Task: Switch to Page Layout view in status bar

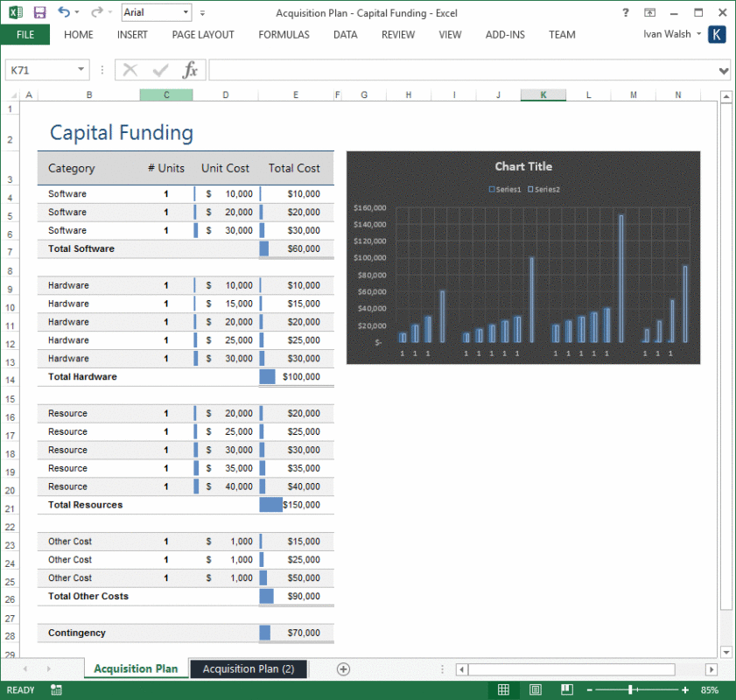Action: [x=536, y=689]
